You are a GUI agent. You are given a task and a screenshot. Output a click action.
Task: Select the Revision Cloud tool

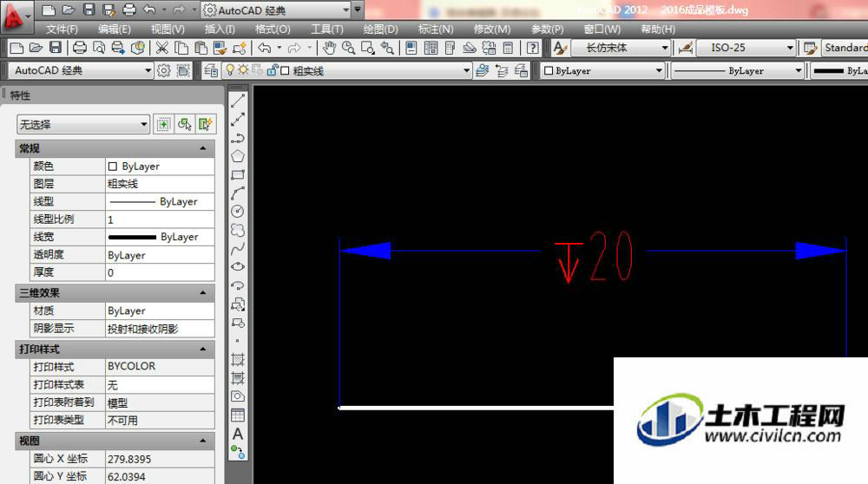click(238, 230)
